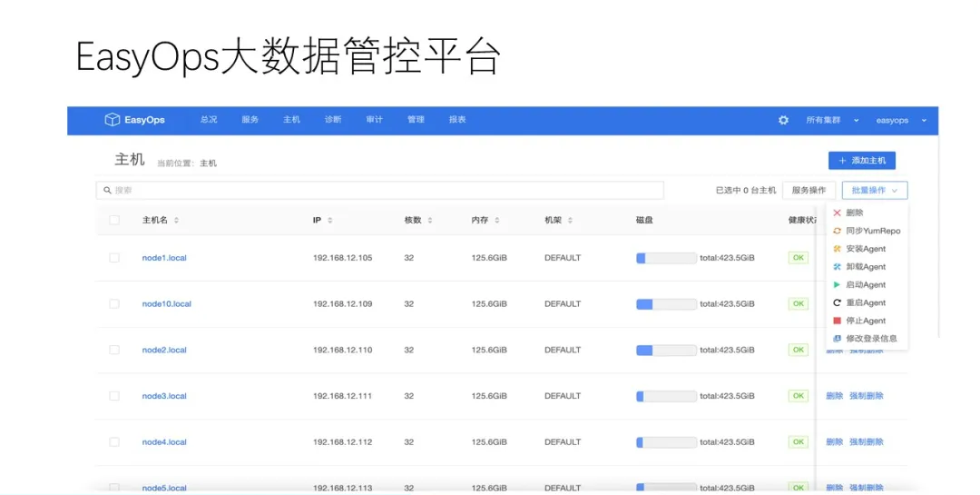
Task: Sort by 核数 column arrows
Action: tap(430, 221)
